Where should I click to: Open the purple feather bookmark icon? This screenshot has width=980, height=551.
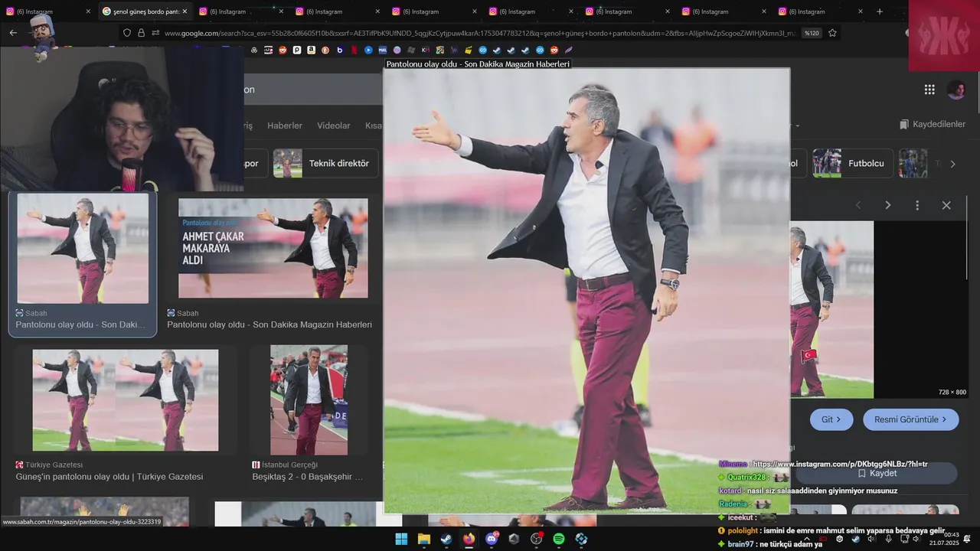(x=569, y=50)
